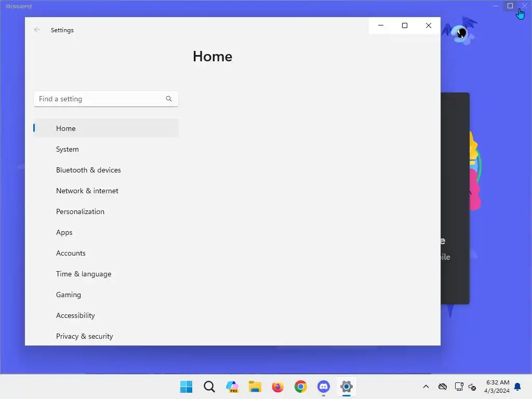Maximize the Discord window

point(510,6)
